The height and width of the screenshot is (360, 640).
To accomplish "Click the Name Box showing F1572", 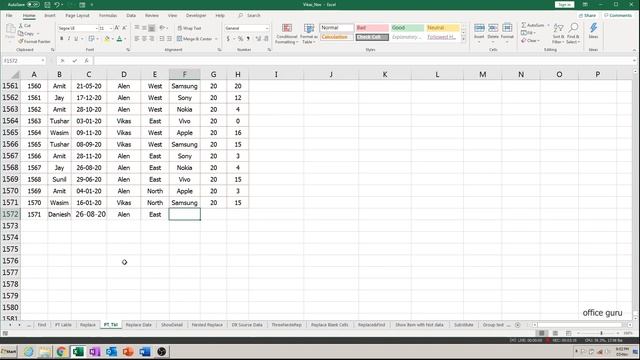I will (24, 61).
